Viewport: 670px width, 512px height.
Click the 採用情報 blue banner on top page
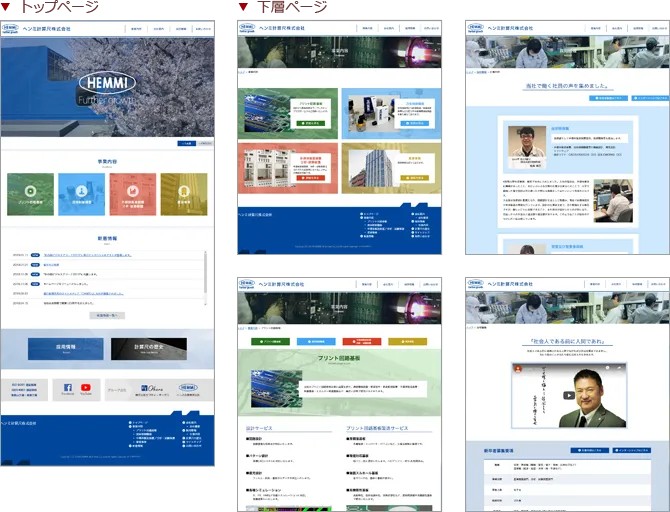pyautogui.click(x=65, y=348)
